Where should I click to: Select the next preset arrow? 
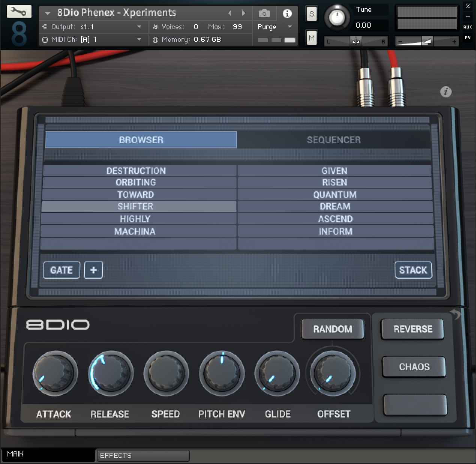(x=243, y=13)
